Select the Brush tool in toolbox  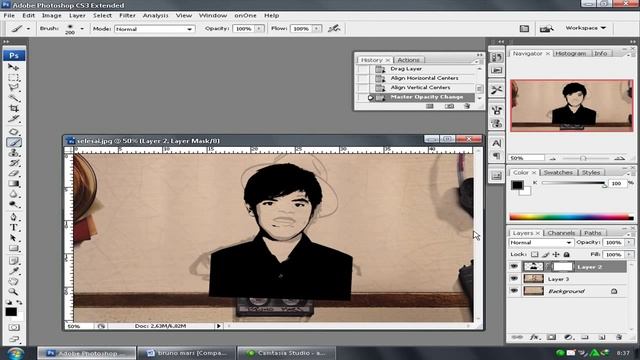(x=13, y=142)
